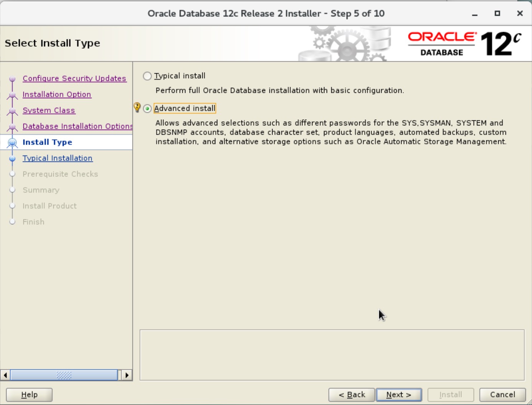The height and width of the screenshot is (405, 532).
Task: Open the Configure Security Updates step
Action: 74,78
